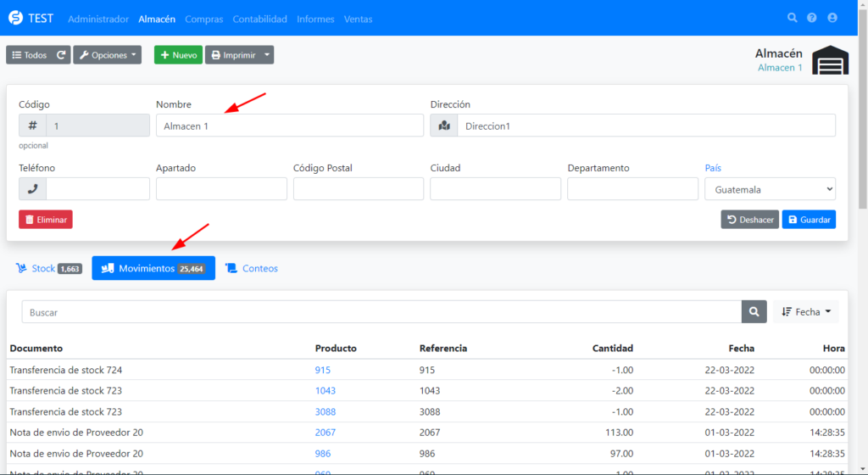Switch to the Conteos tab
Image resolution: width=868 pixels, height=475 pixels.
click(x=252, y=269)
